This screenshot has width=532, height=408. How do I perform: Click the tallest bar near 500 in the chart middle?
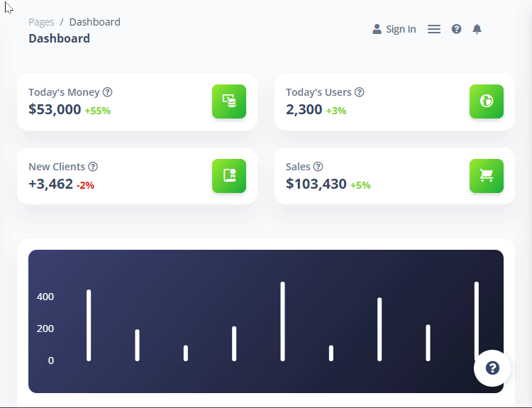[283, 321]
